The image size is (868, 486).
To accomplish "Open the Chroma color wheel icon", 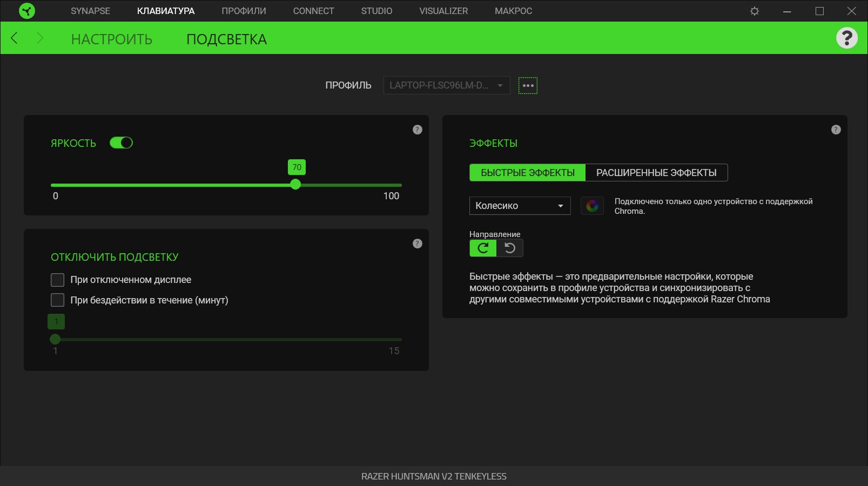I will click(x=592, y=206).
